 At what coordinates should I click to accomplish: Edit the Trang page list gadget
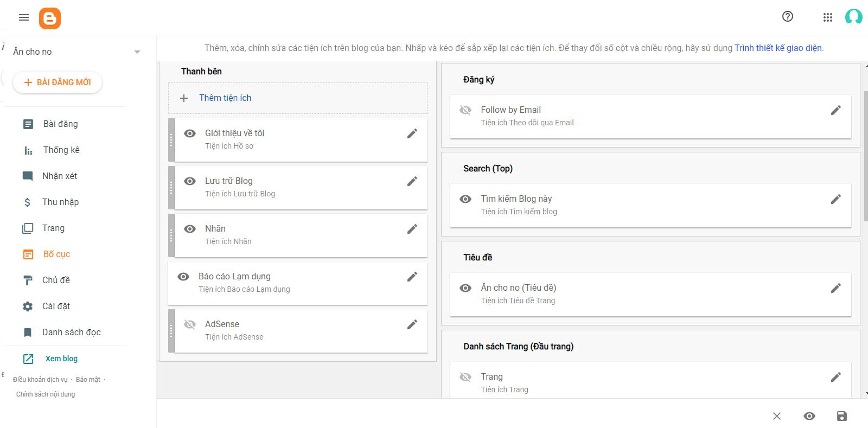(x=836, y=377)
